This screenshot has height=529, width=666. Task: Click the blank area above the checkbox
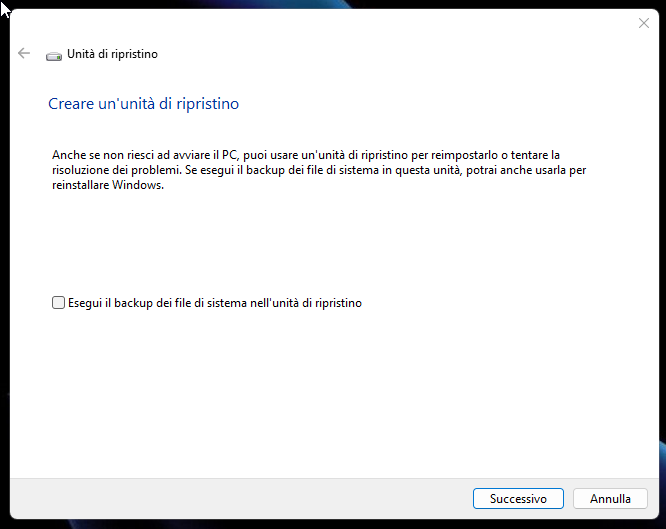[330, 245]
